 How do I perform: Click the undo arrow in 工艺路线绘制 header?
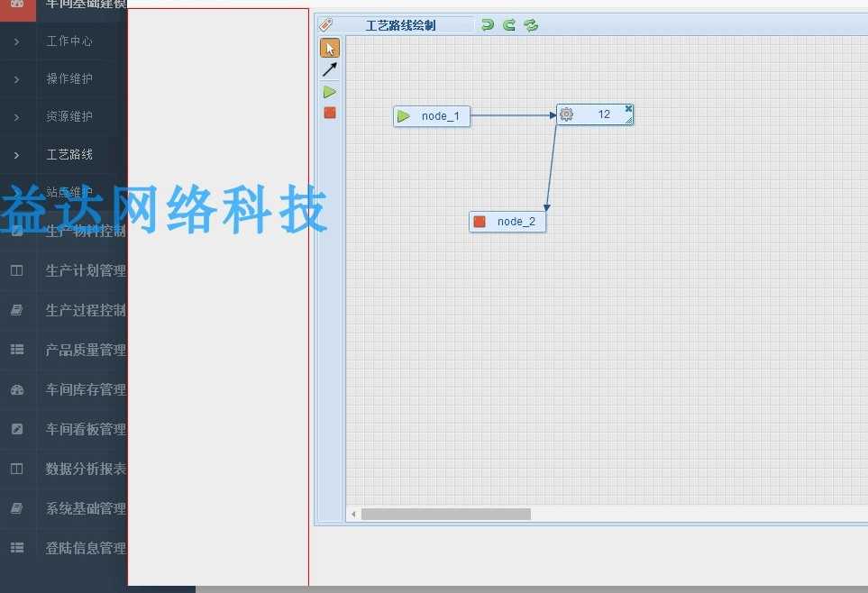click(487, 24)
